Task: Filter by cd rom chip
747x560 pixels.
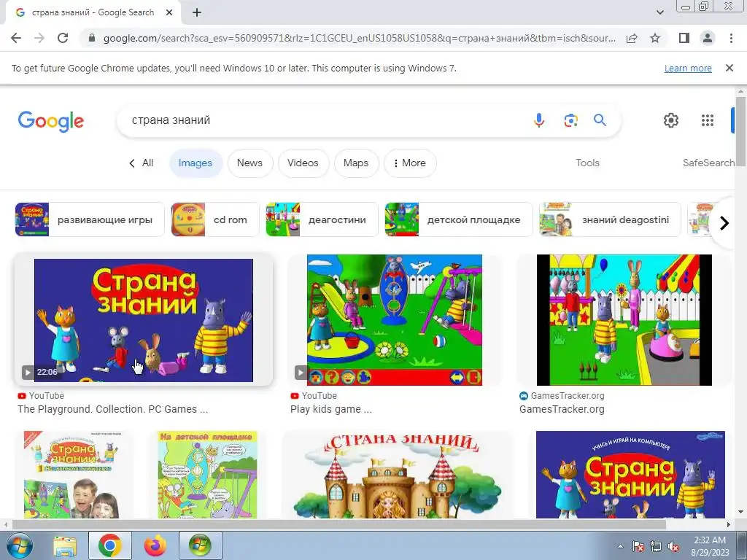Action: [x=215, y=219]
